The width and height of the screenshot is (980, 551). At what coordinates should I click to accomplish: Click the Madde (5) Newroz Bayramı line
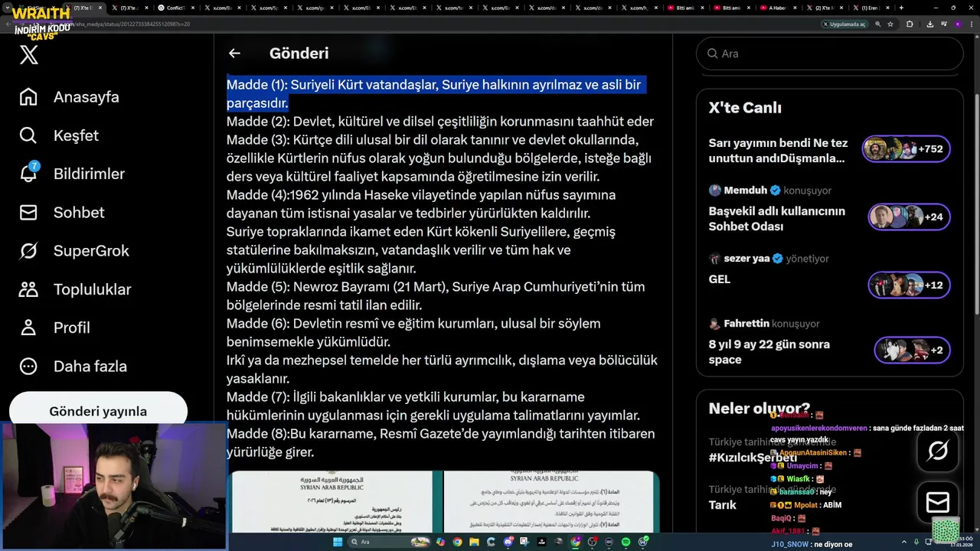tap(436, 296)
